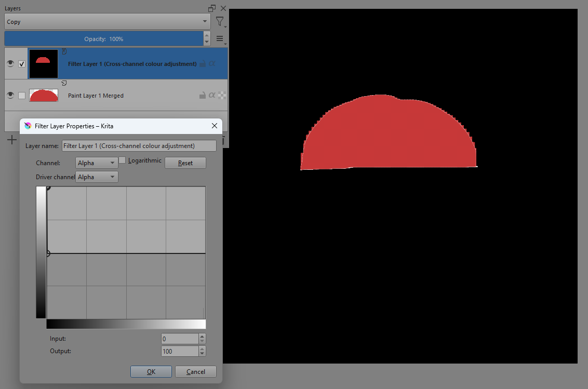Uncheck the Filter Layer 1 selection checkbox

tap(22, 64)
